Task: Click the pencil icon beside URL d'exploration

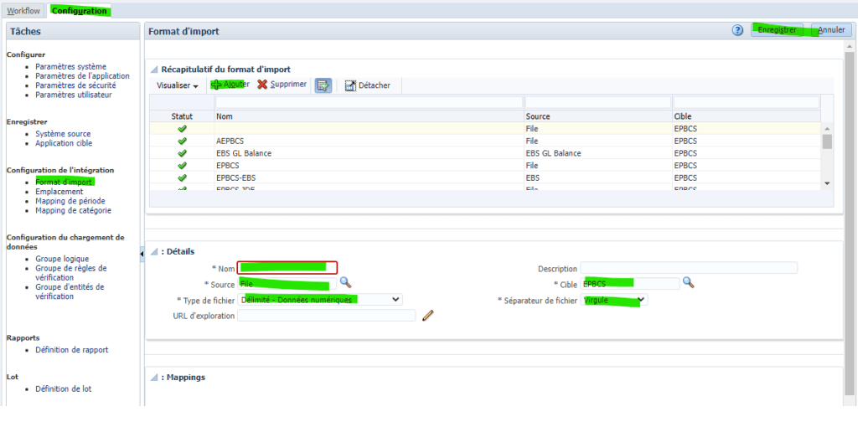Action: point(427,316)
